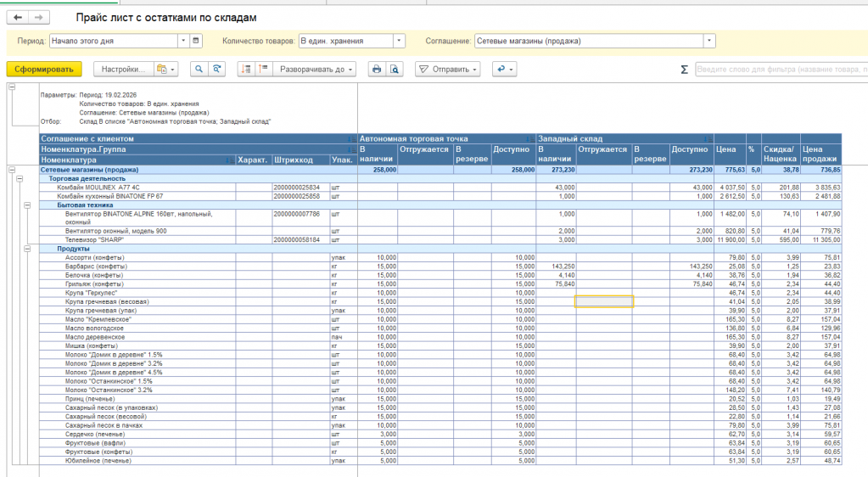
Task: Click the printer icon to print report
Action: click(x=376, y=70)
